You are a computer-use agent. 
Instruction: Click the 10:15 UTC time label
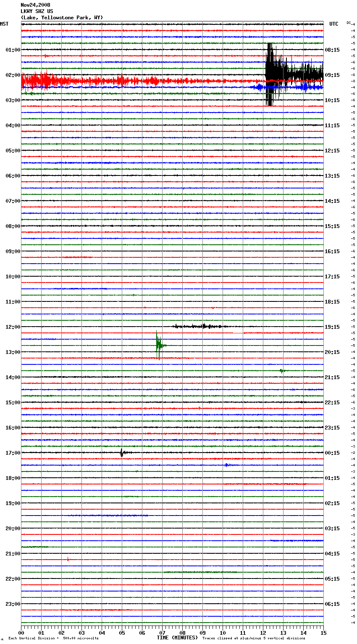tap(332, 100)
